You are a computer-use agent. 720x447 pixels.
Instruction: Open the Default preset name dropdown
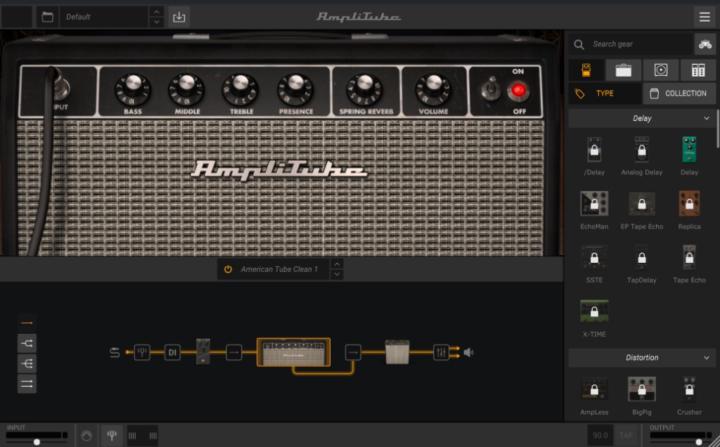point(104,16)
